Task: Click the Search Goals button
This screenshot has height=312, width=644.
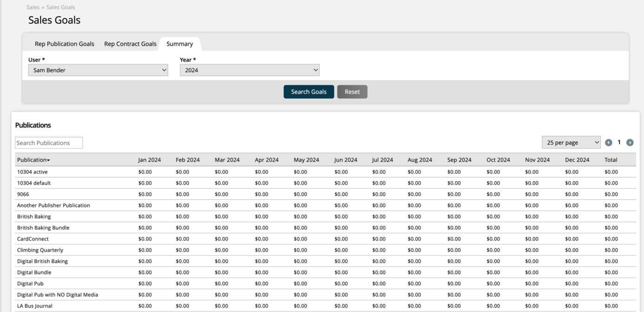Action: click(x=309, y=92)
